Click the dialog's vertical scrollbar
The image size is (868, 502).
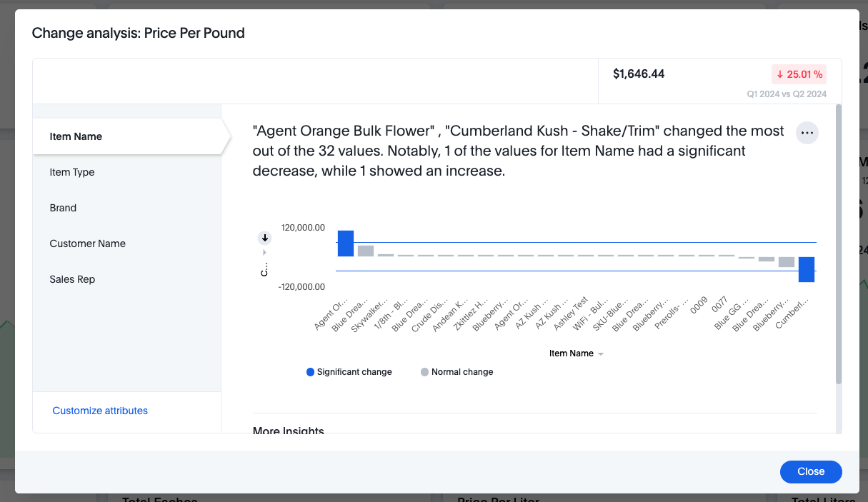[839, 243]
